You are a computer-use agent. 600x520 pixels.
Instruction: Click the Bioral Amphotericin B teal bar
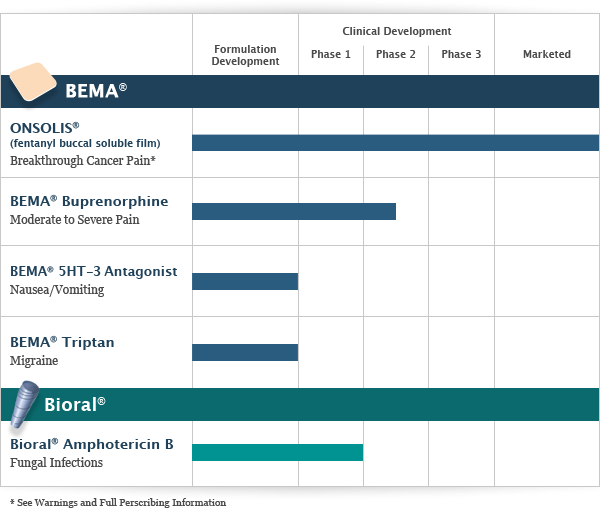[x=277, y=452]
